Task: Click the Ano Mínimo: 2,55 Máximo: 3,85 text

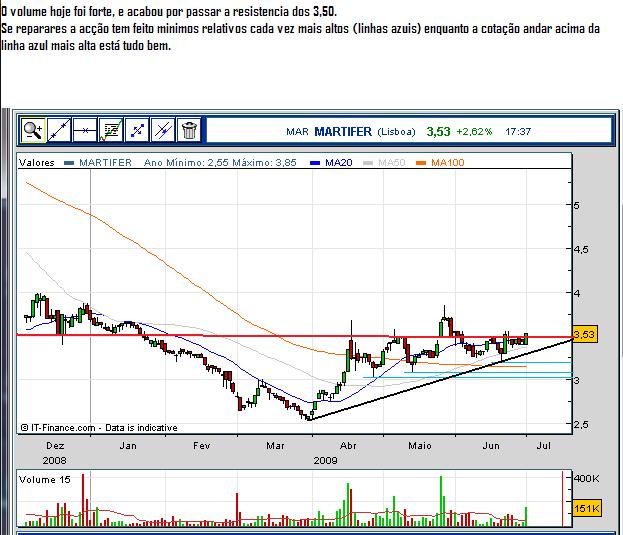Action: click(x=220, y=162)
